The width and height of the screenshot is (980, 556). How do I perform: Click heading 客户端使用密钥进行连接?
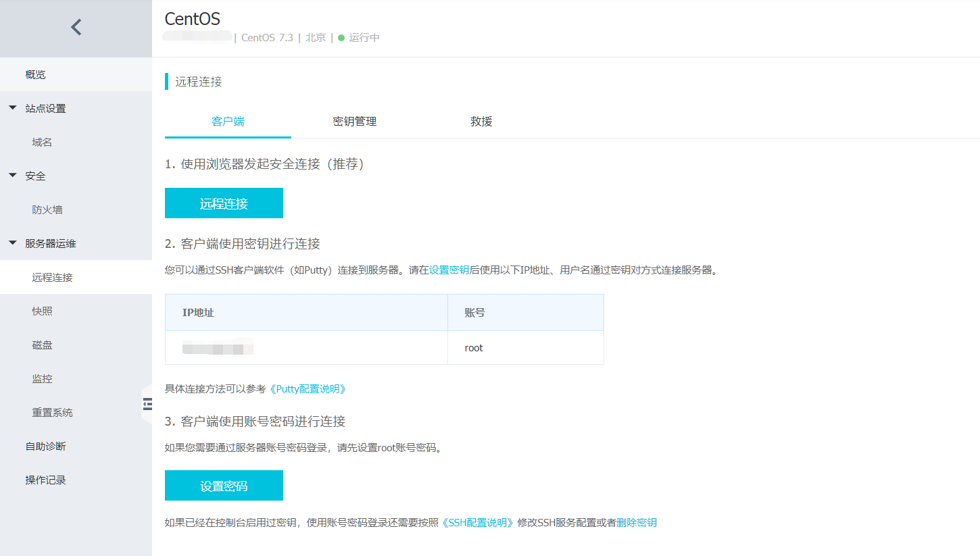click(243, 244)
